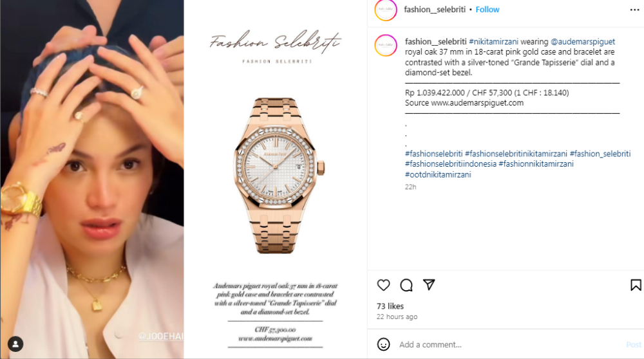Open the profile avatar beside the caption
The width and height of the screenshot is (644, 359).
[x=386, y=45]
